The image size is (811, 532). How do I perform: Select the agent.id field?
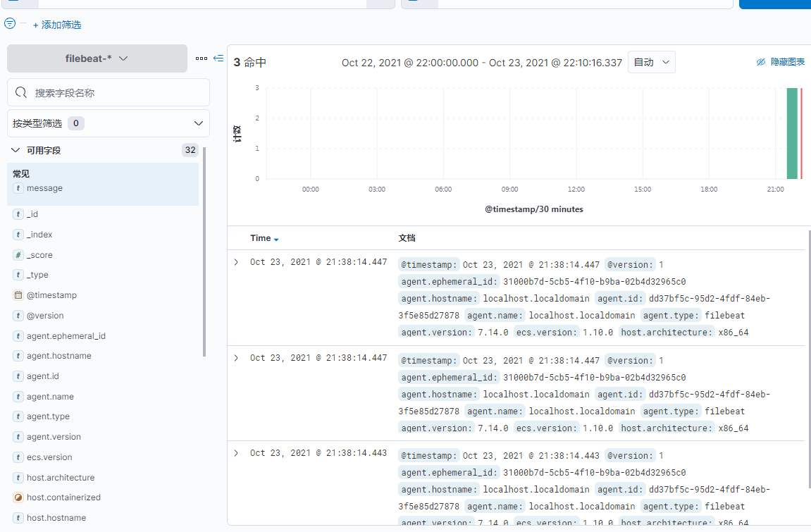pos(43,376)
